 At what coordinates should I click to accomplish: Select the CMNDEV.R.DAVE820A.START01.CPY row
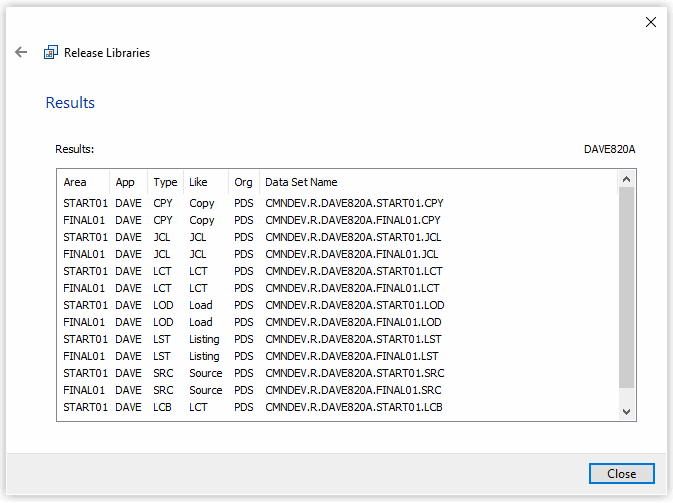338,203
